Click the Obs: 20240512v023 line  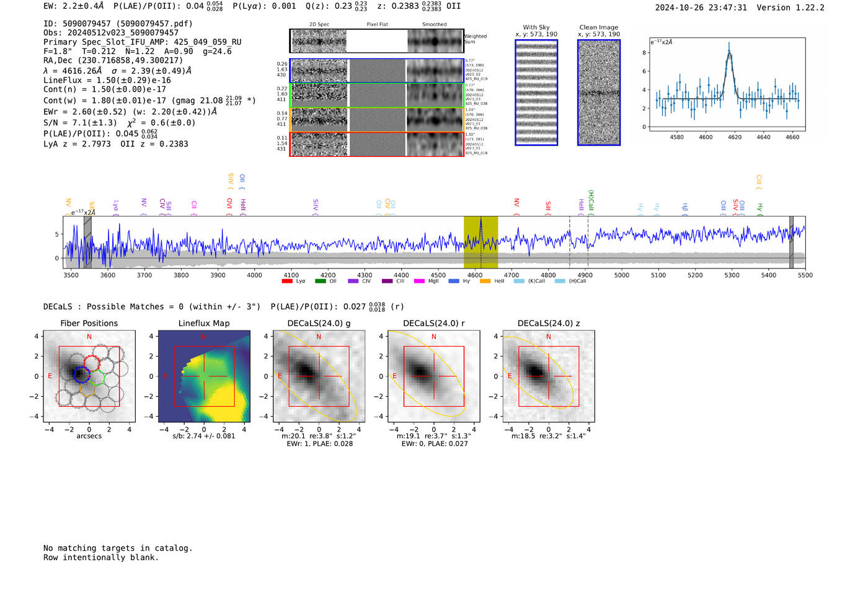coord(111,32)
